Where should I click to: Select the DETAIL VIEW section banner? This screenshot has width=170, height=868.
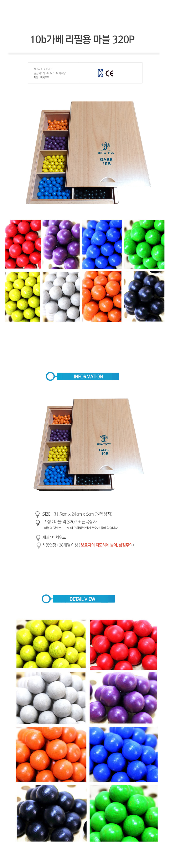(x=79, y=599)
